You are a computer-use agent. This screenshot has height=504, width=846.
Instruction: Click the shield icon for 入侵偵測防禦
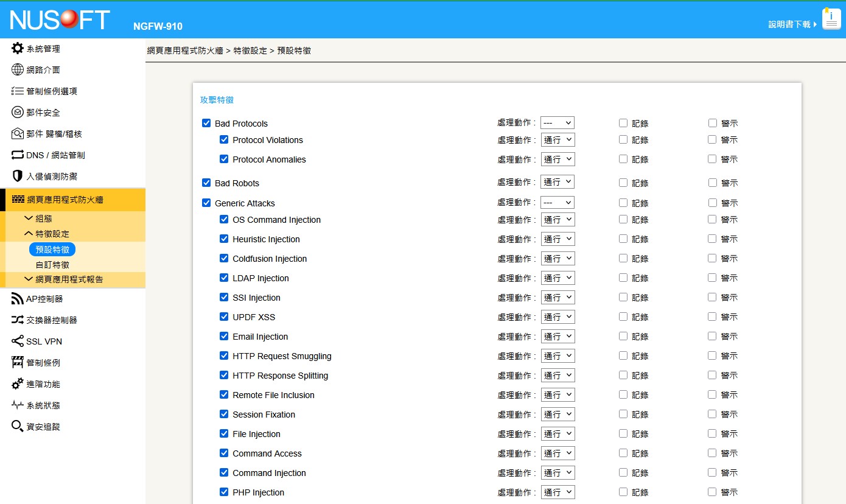(18, 176)
